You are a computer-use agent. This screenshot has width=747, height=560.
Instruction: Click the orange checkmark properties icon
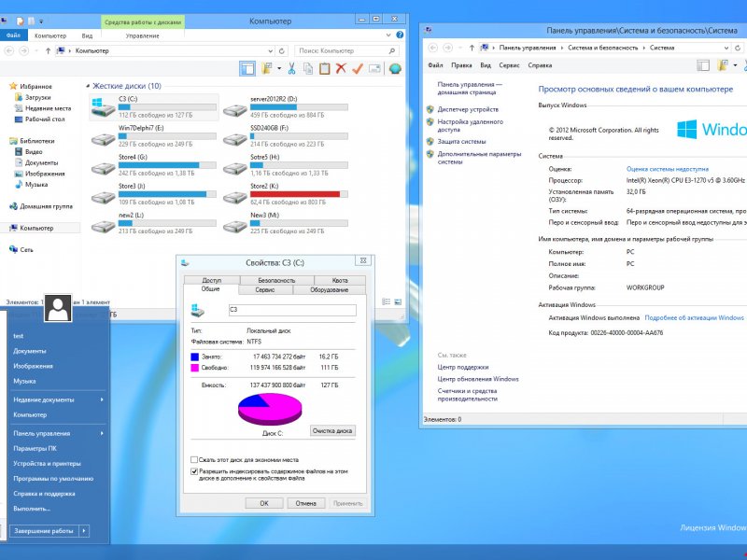pos(358,68)
